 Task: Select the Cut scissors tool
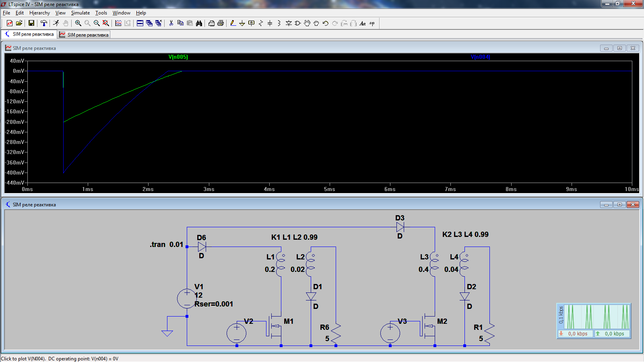coord(171,23)
